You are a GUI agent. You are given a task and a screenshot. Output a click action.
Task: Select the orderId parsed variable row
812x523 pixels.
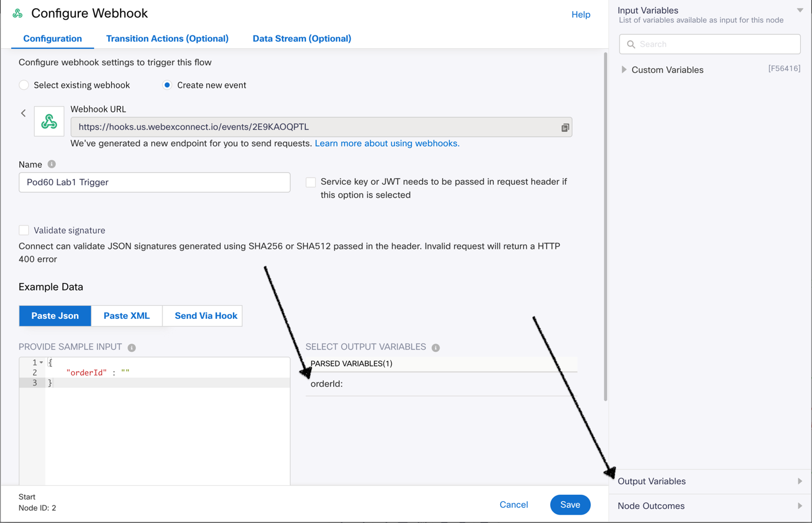pos(441,384)
